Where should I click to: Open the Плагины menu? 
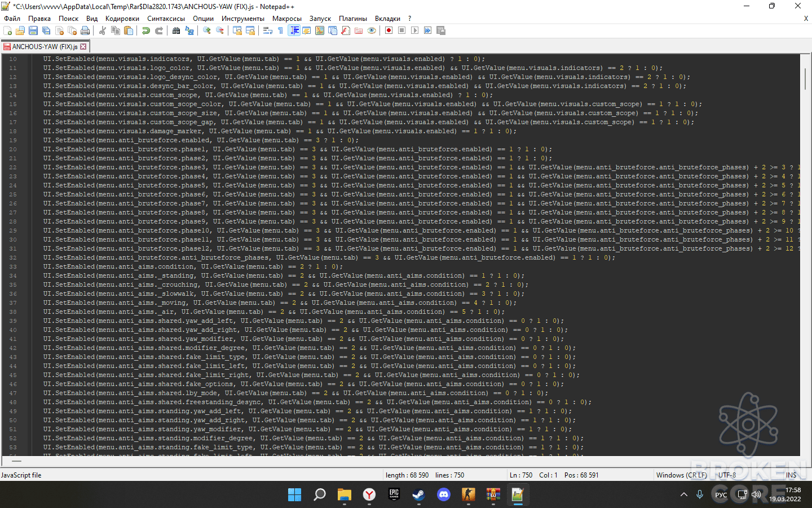(353, 19)
